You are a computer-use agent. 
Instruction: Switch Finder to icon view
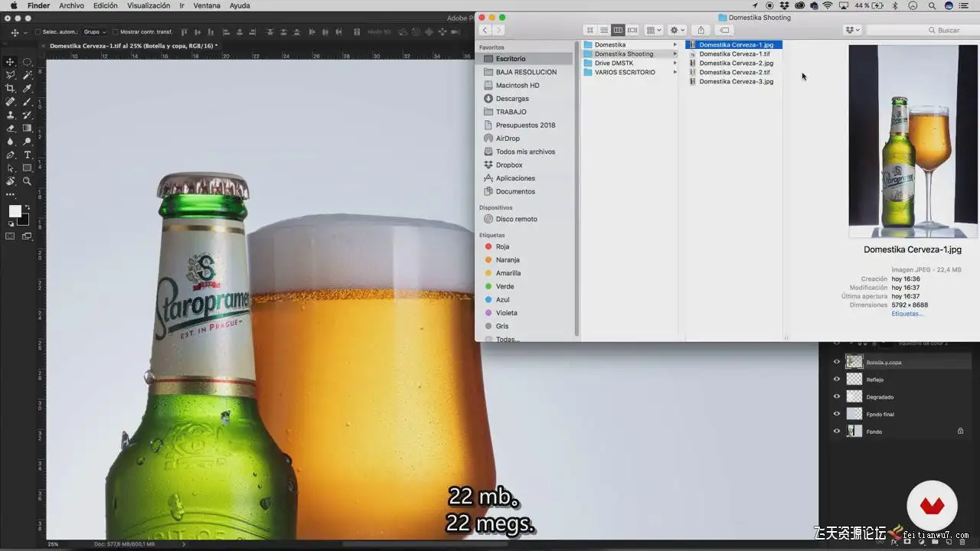(590, 30)
